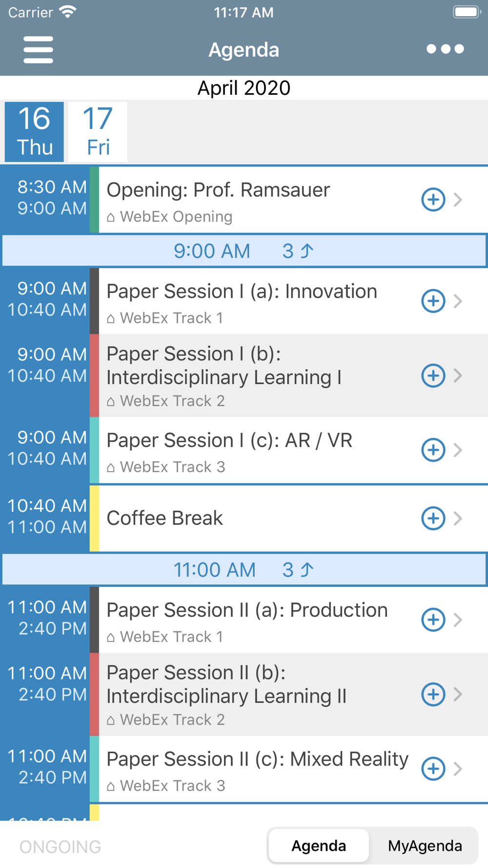Add Opening: Prof. Ramsauer to MyAgenda

[x=433, y=200]
